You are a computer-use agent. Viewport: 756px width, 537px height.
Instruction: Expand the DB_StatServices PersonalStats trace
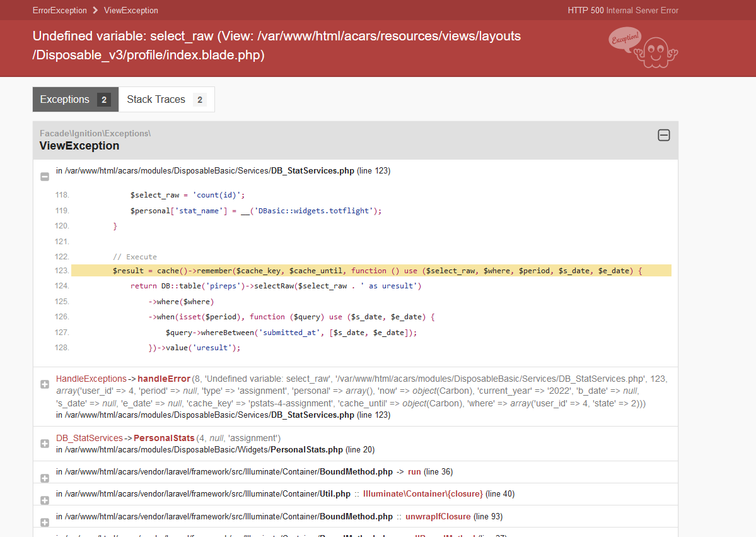point(45,444)
